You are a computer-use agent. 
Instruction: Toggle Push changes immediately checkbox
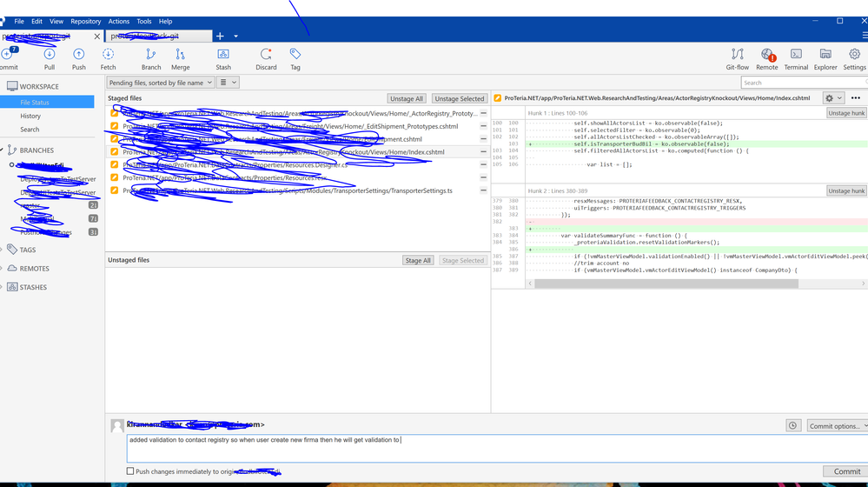click(x=130, y=471)
